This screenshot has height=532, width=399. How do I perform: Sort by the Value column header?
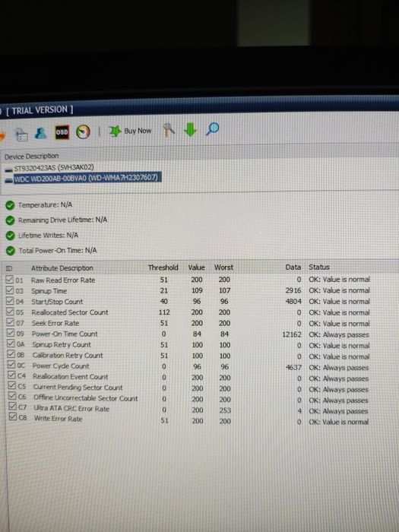click(x=196, y=268)
